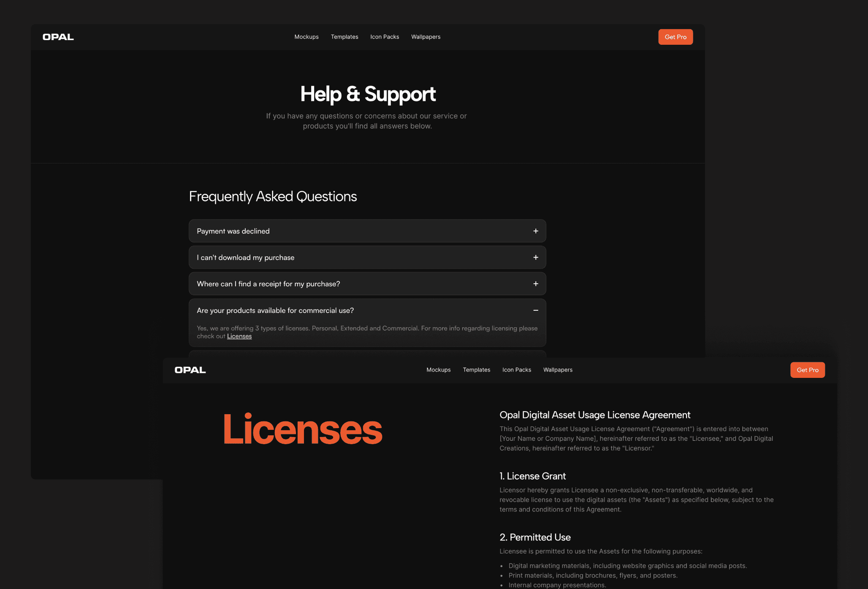Go to Templates in top navigation
Viewport: 868px width, 589px height.
coord(344,37)
